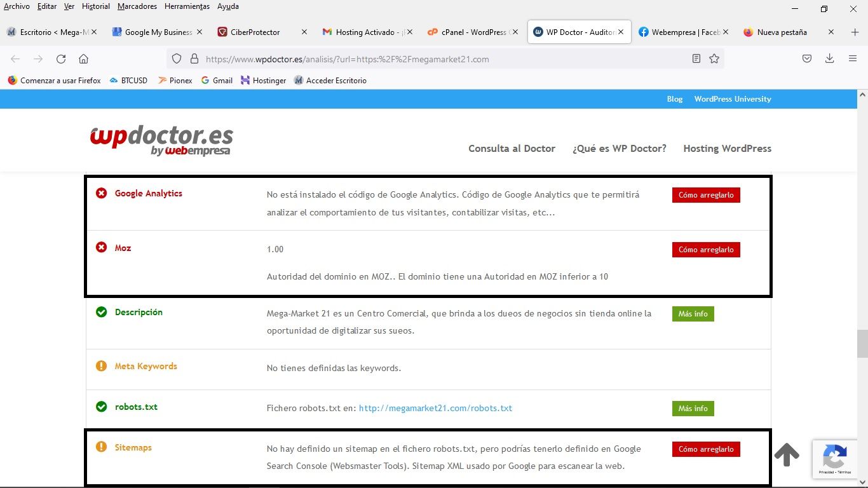Open reader view icon in address bar
868x488 pixels.
click(x=696, y=59)
